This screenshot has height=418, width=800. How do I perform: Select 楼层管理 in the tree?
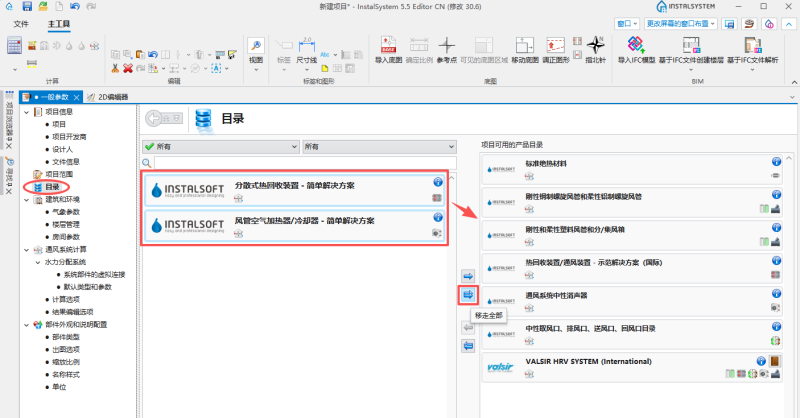[66, 225]
